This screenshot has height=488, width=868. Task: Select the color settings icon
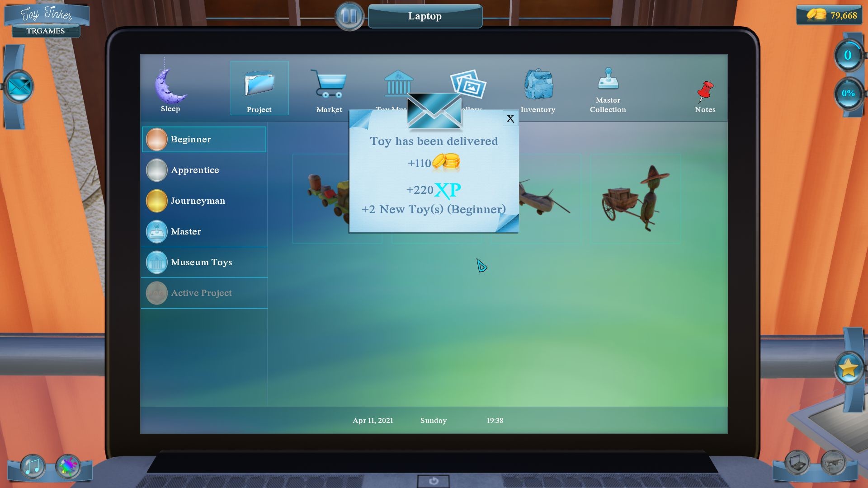click(67, 467)
